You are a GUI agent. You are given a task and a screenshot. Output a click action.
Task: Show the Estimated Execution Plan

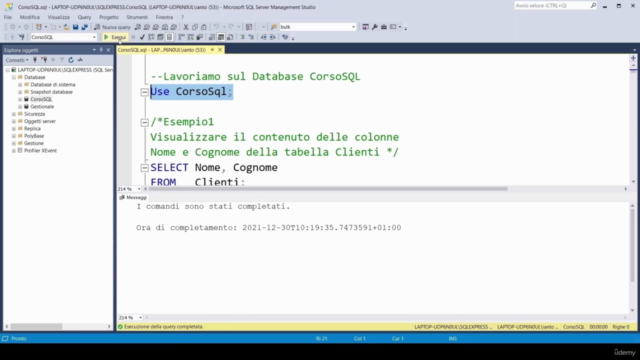[151, 37]
